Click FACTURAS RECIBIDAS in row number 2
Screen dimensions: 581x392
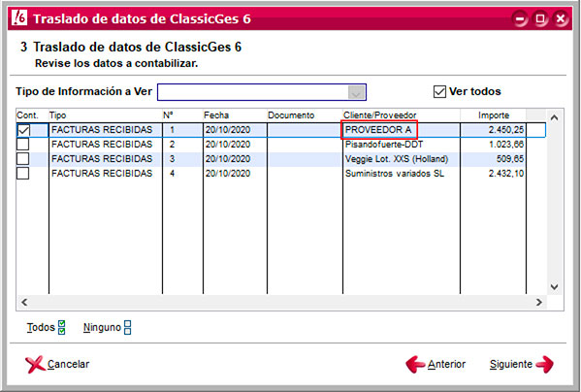(x=102, y=145)
